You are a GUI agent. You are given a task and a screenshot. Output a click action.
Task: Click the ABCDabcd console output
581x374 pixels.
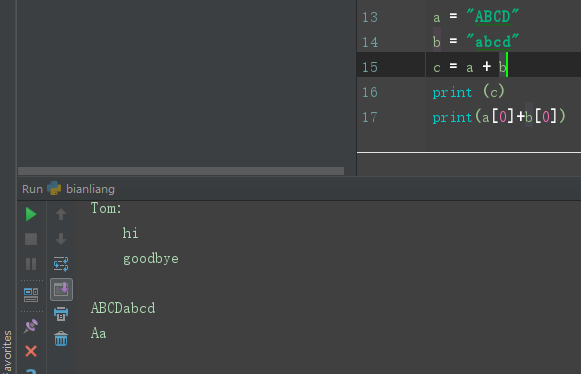pos(123,308)
